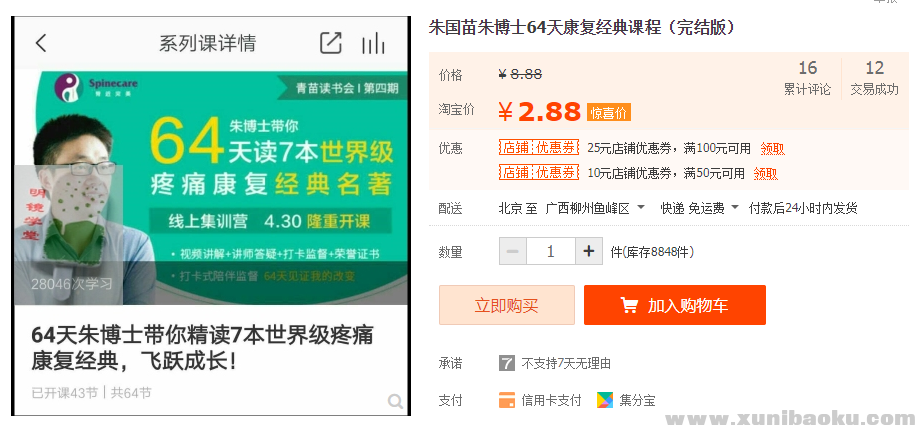Screen dimensions: 918x431
Task: Click 立即购买 to buy now
Action: [x=506, y=305]
